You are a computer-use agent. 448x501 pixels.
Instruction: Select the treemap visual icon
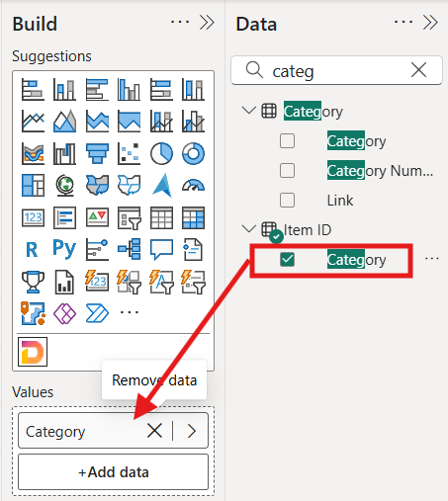coord(33,186)
